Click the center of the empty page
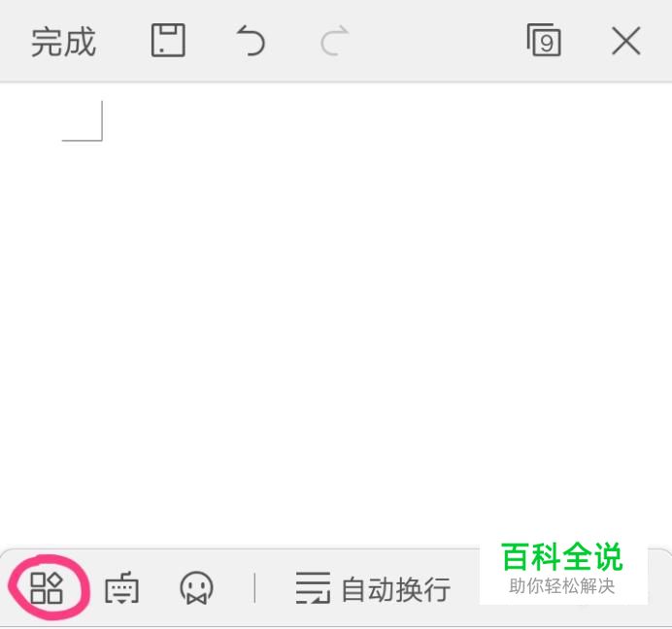 (x=336, y=314)
